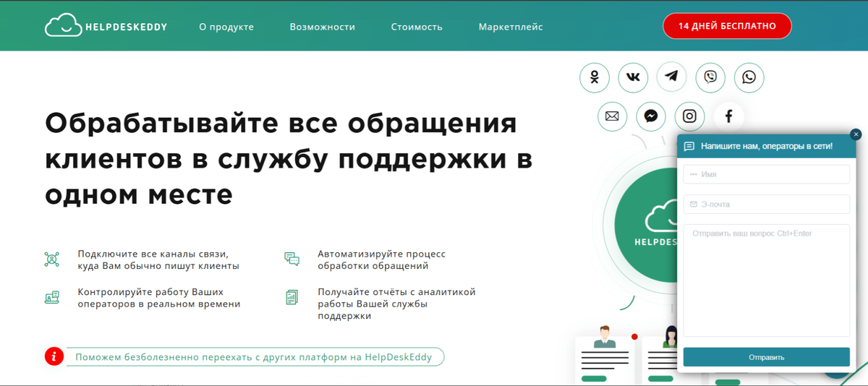Screen dimensions: 868x386
Task: Open the Odnoklassniki channel icon
Action: 595,77
